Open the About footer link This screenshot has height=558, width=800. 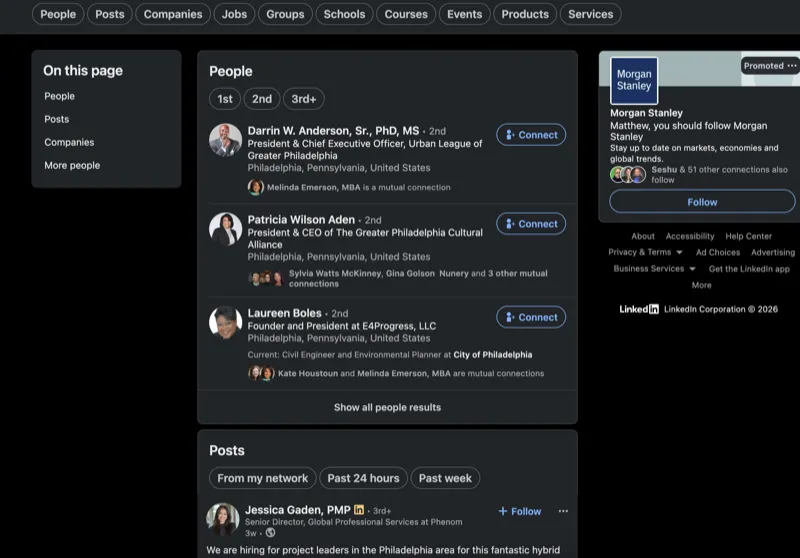tap(643, 236)
